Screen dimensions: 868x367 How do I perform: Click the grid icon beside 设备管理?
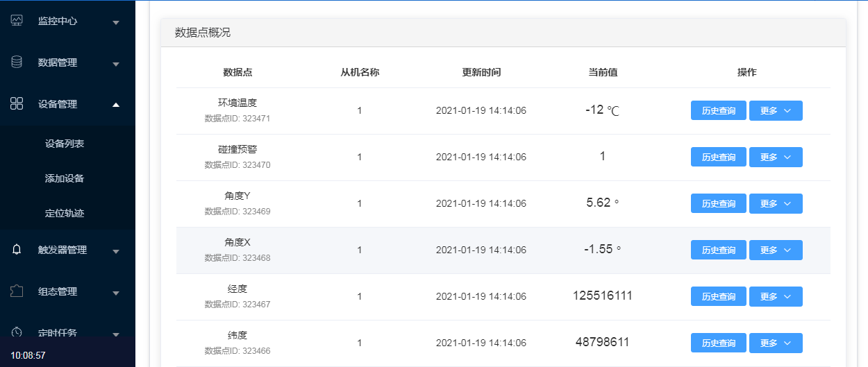tap(17, 104)
